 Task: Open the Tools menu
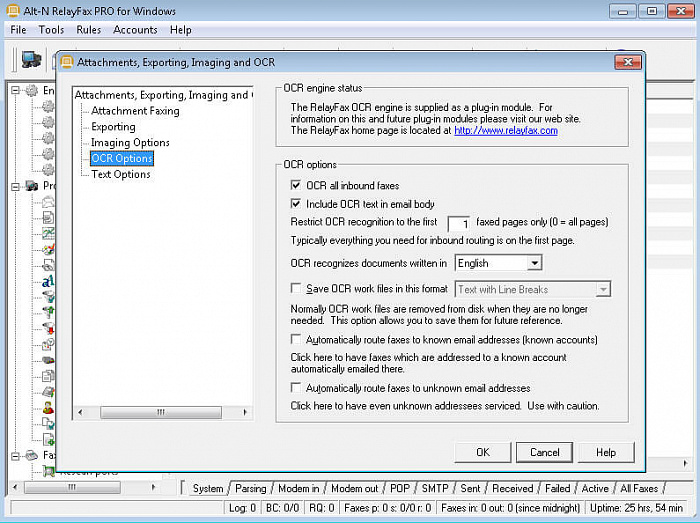[51, 30]
